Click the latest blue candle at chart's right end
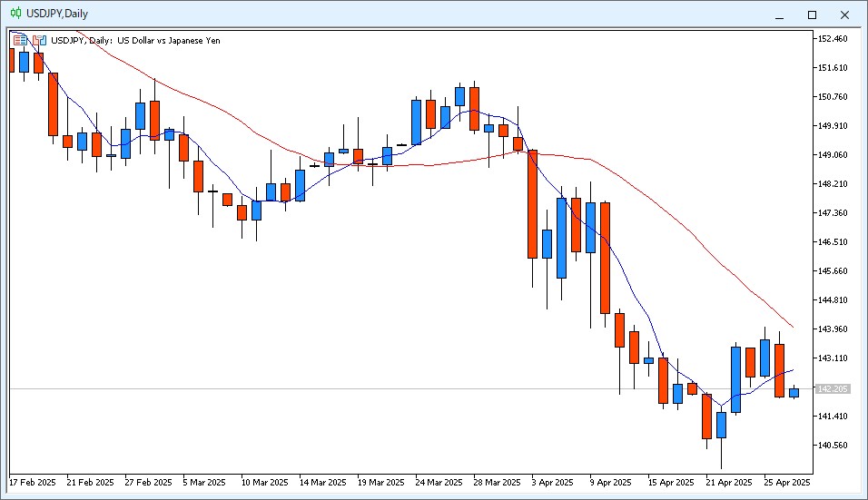This screenshot has width=868, height=500. click(x=794, y=393)
